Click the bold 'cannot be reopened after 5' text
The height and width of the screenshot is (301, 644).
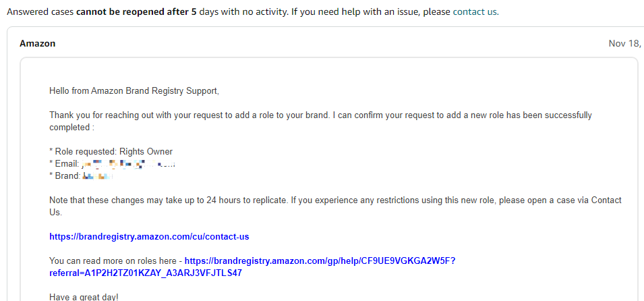tap(136, 12)
